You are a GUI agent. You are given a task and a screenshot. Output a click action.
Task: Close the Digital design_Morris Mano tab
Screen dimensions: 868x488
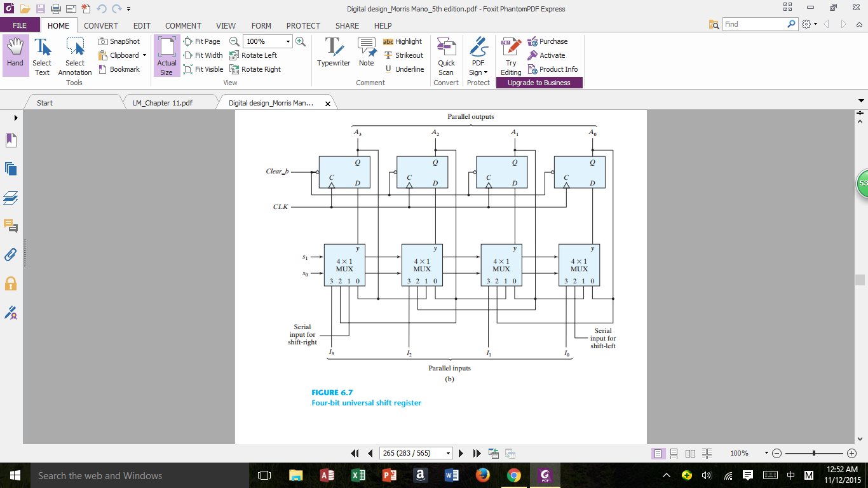[328, 103]
